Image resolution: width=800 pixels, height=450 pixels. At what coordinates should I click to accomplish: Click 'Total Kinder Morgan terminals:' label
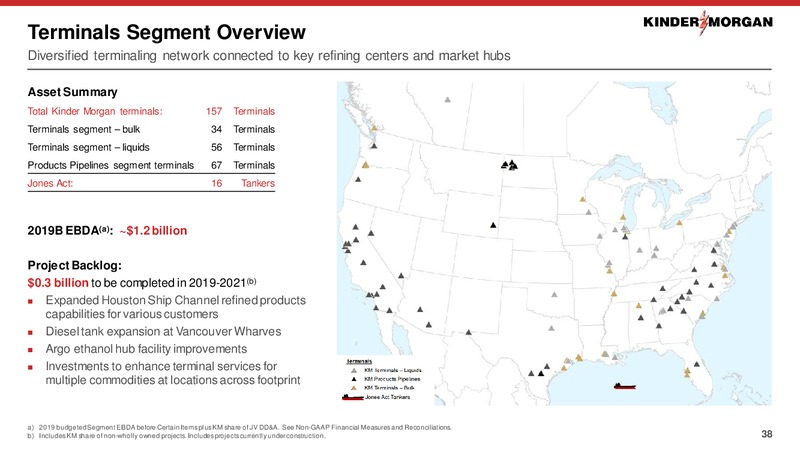click(x=95, y=111)
